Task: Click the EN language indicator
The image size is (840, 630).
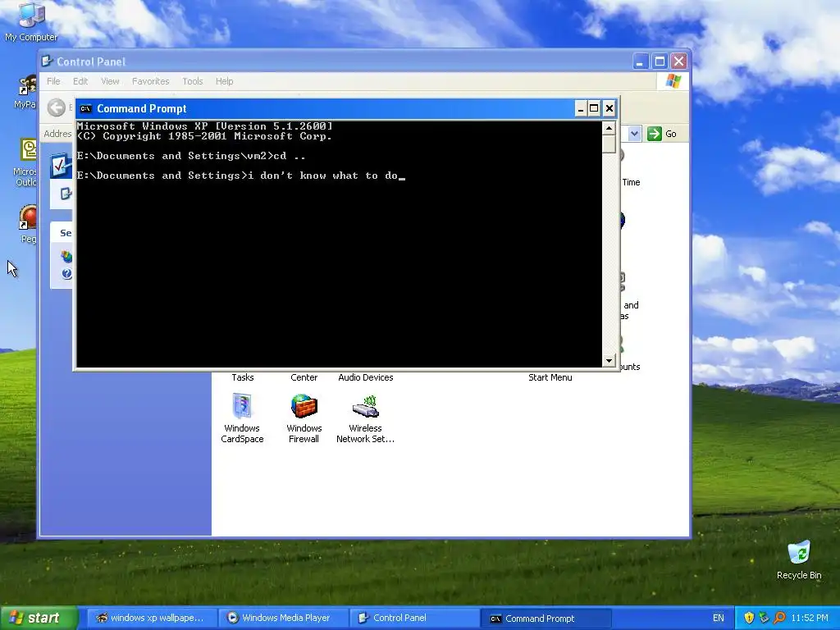Action: 719,619
